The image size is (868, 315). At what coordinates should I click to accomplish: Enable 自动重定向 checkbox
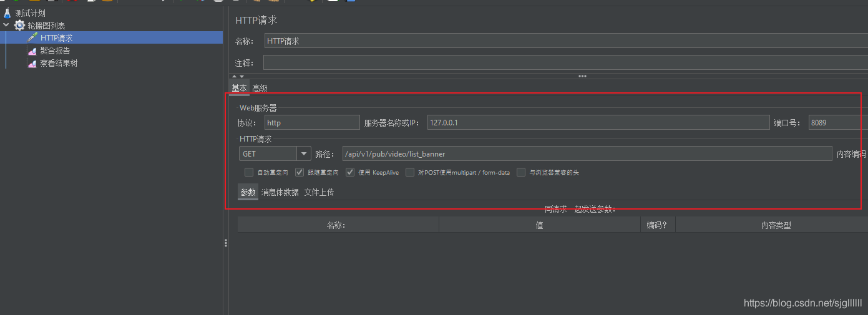249,172
